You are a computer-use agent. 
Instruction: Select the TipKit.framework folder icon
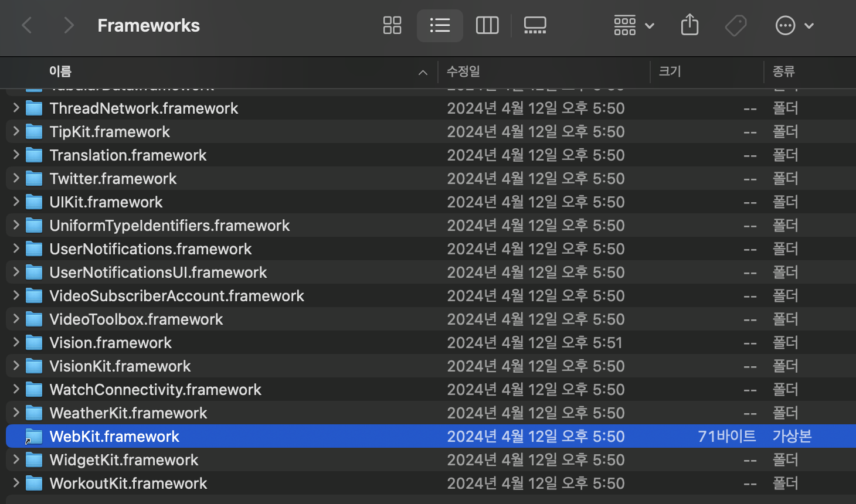point(34,132)
